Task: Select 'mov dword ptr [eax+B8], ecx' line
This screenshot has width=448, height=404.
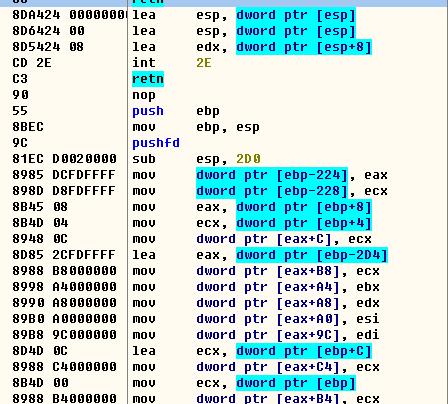Action: 224,271
